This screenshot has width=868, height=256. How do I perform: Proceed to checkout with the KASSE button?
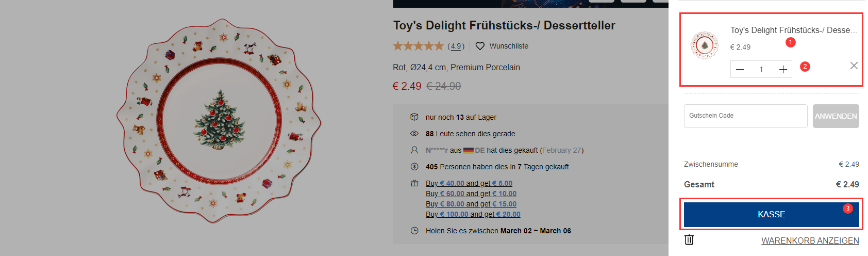pyautogui.click(x=771, y=214)
